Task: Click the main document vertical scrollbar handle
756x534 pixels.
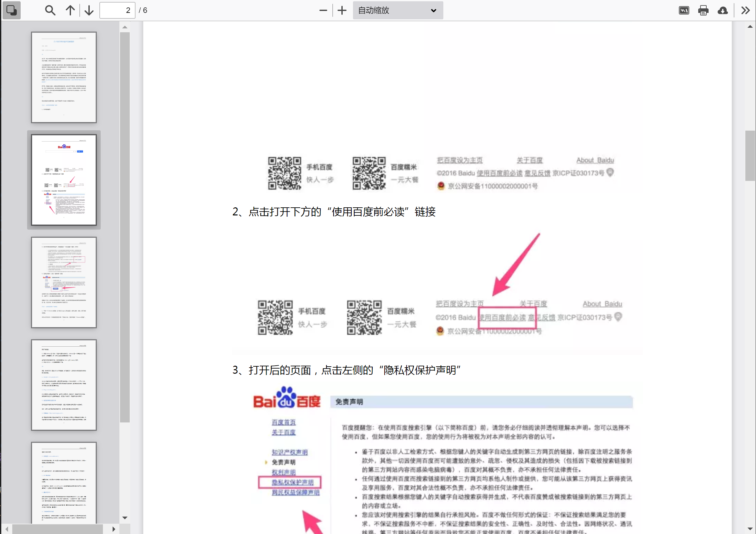Action: click(x=750, y=156)
